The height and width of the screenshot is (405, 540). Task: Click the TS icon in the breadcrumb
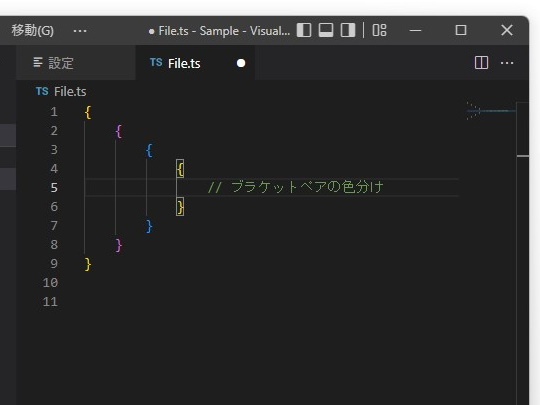click(42, 91)
